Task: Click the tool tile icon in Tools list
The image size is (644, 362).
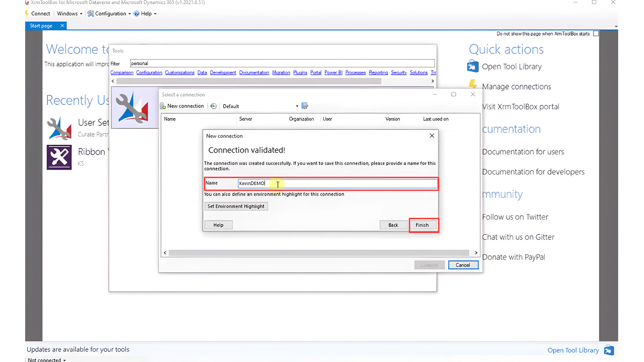Action: point(132,107)
